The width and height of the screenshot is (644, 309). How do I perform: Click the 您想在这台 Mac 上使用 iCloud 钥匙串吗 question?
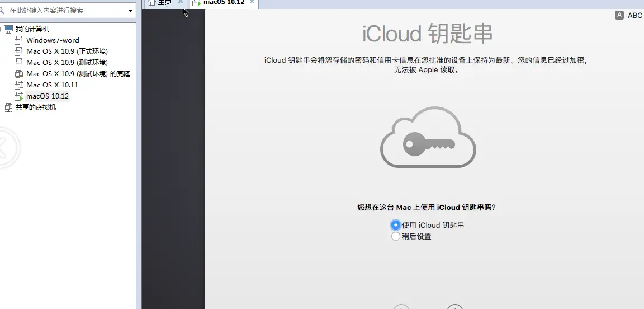(x=427, y=207)
